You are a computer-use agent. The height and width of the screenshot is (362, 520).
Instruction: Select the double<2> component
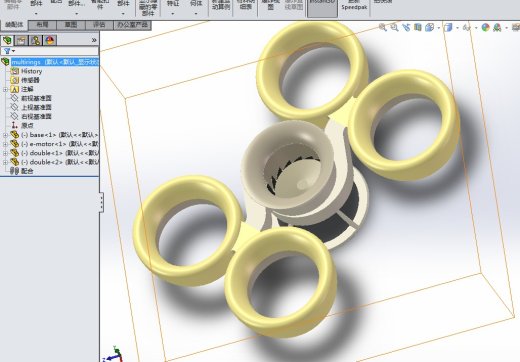point(54,162)
